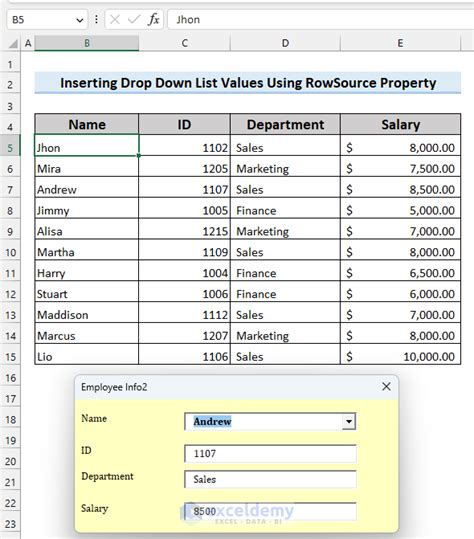This screenshot has width=474, height=539.
Task: Close the Employee Info2 dialog
Action: [x=386, y=386]
